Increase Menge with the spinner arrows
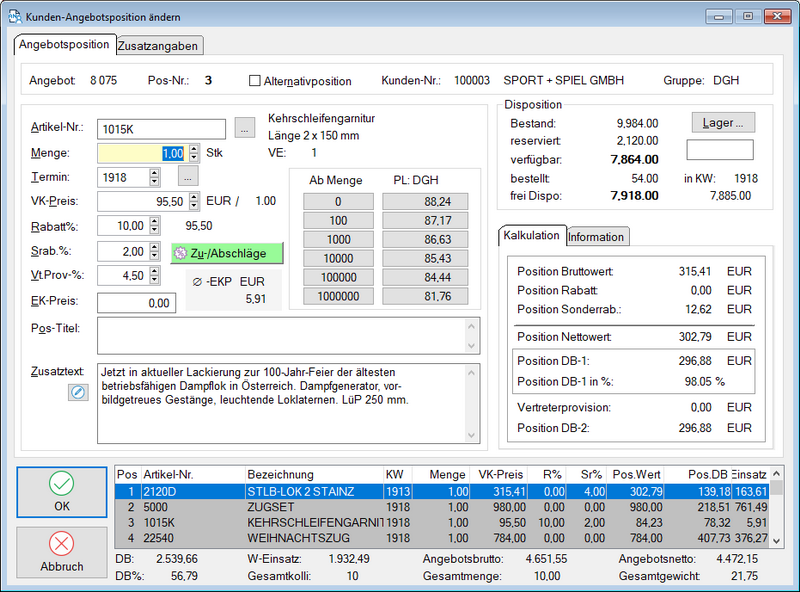The height and width of the screenshot is (592, 800). tap(193, 149)
